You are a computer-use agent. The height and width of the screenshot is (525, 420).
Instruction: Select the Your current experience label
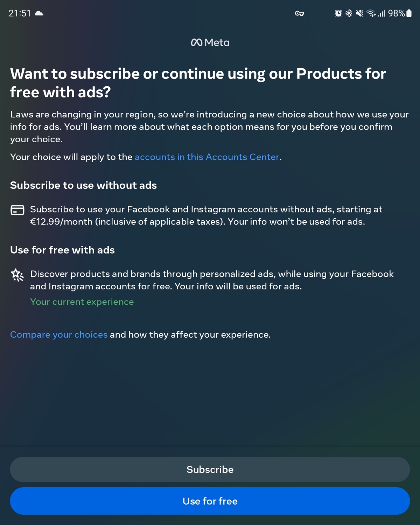click(x=82, y=302)
